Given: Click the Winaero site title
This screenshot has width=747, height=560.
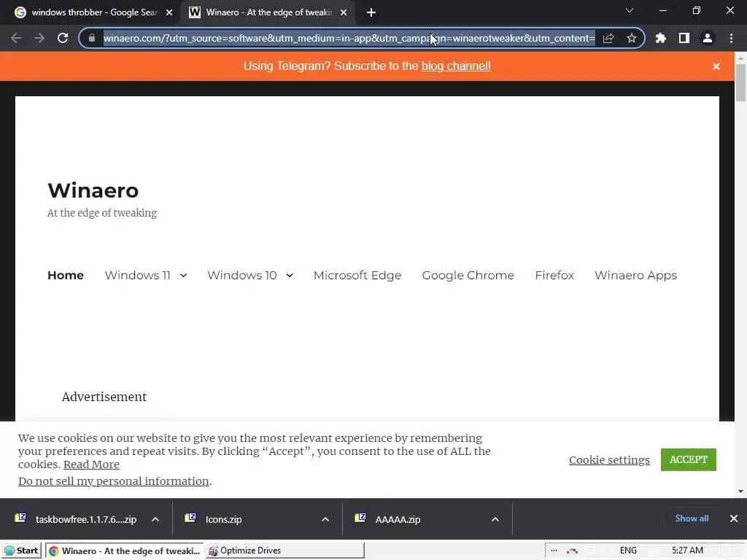Looking at the screenshot, I should (x=93, y=190).
